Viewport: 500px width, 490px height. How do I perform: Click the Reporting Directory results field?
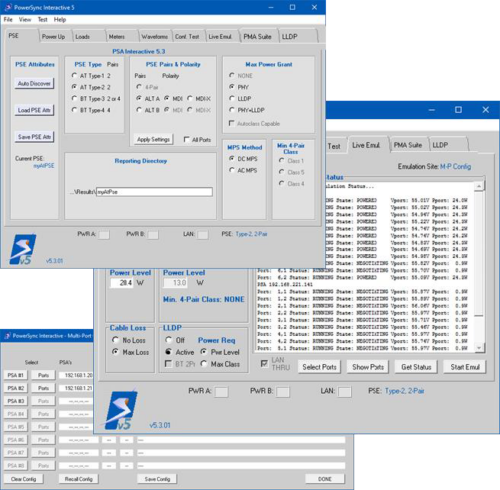coord(154,192)
